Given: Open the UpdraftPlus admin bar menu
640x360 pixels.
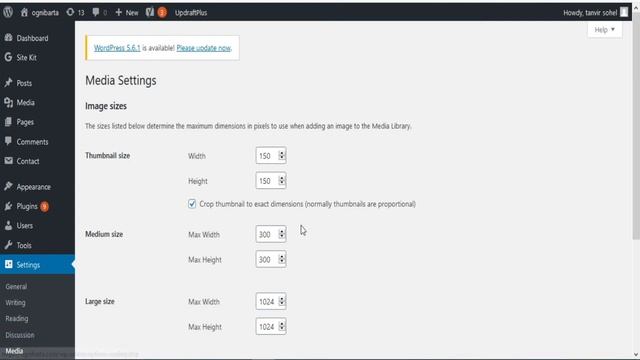Looking at the screenshot, I should point(191,13).
